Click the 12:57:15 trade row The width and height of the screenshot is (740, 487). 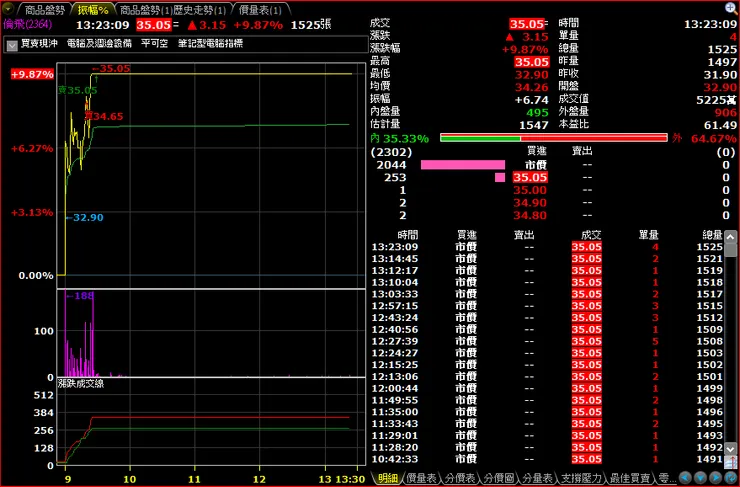[x=547, y=306]
